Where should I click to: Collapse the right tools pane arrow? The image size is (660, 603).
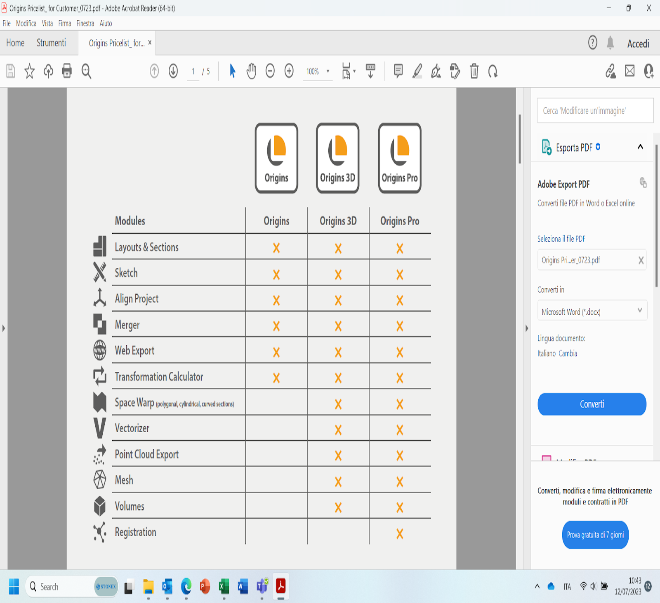[x=526, y=328]
